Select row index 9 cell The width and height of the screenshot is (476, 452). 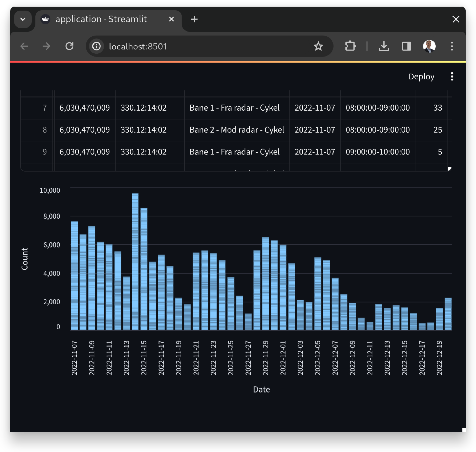pos(37,152)
